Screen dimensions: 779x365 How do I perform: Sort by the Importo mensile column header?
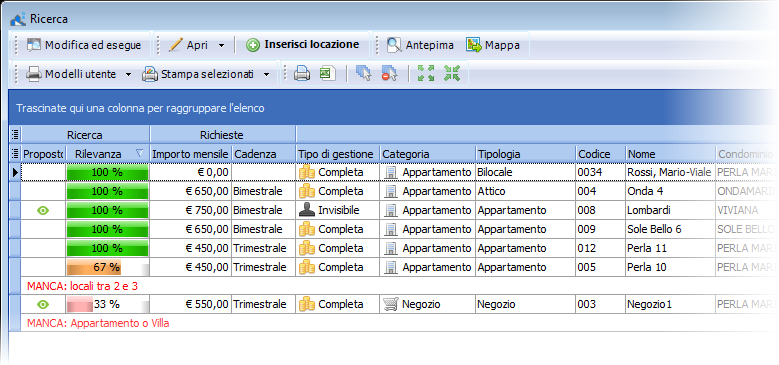[x=190, y=154]
